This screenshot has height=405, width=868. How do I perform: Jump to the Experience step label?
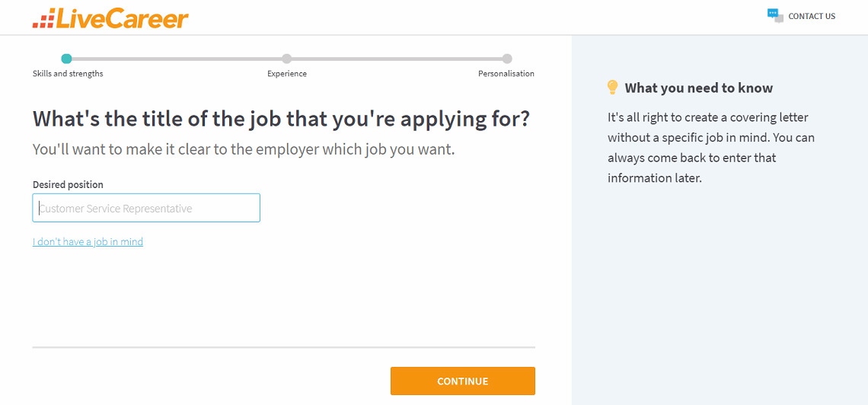pyautogui.click(x=287, y=74)
